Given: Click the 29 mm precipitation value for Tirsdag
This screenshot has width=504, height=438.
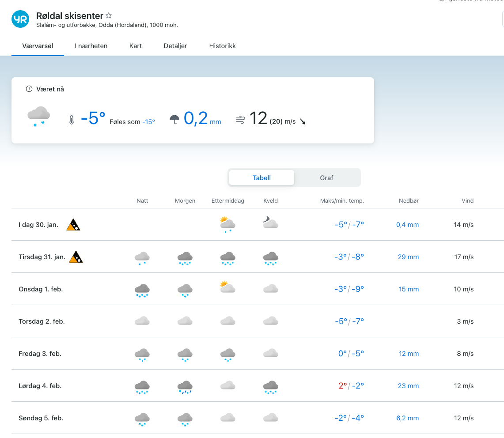Looking at the screenshot, I should (408, 257).
